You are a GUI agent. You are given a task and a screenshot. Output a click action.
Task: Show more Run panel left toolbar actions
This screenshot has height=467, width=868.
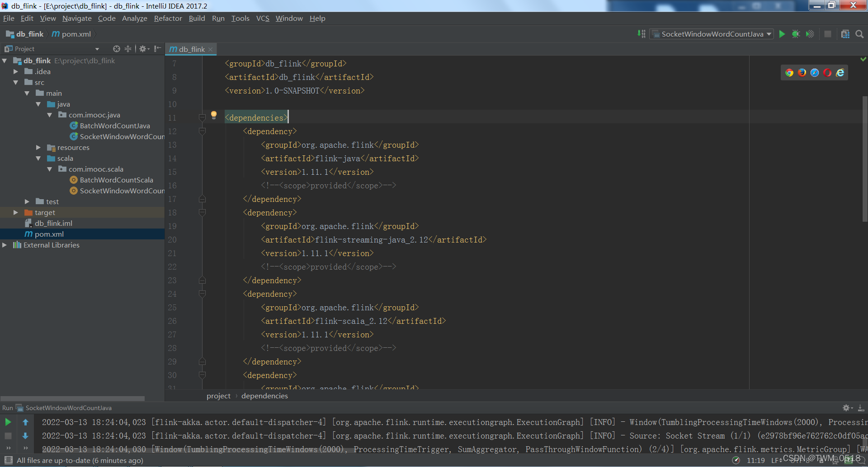(8, 448)
